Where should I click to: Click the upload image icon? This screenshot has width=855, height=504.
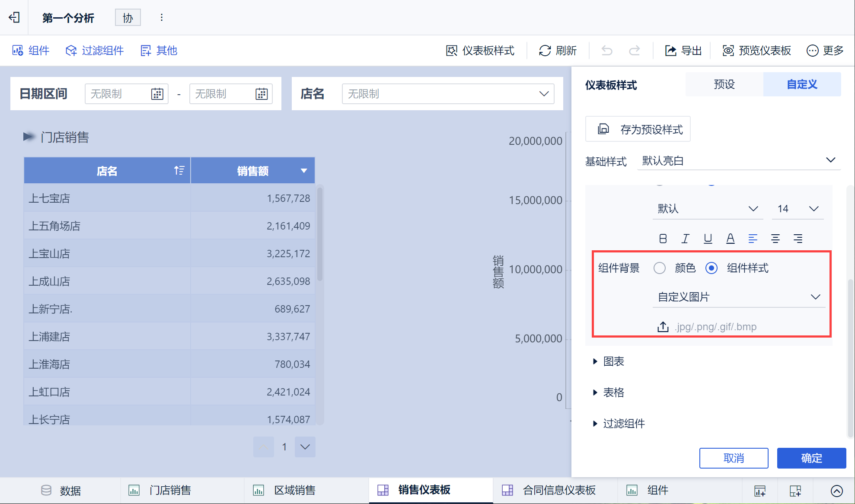[x=663, y=327]
